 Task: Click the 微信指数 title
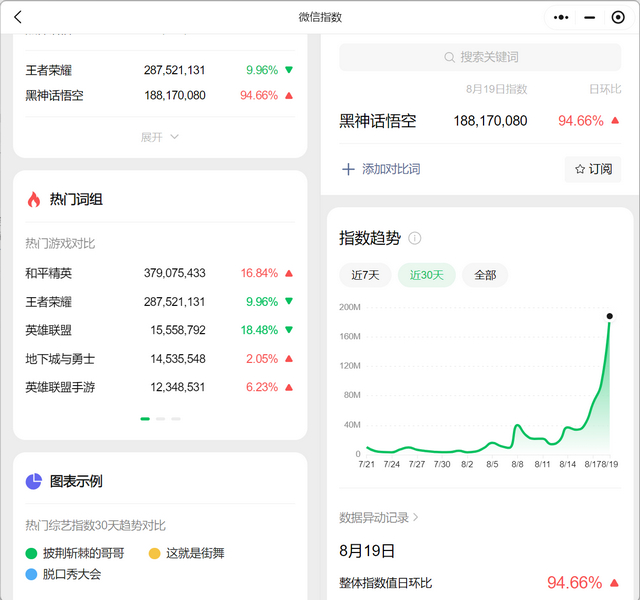click(x=320, y=17)
